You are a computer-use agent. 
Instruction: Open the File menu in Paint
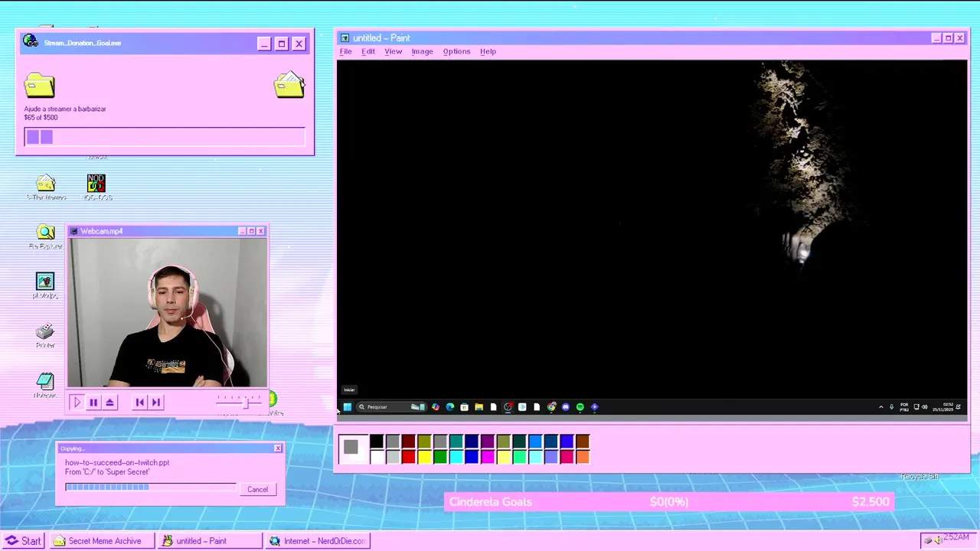pyautogui.click(x=345, y=51)
